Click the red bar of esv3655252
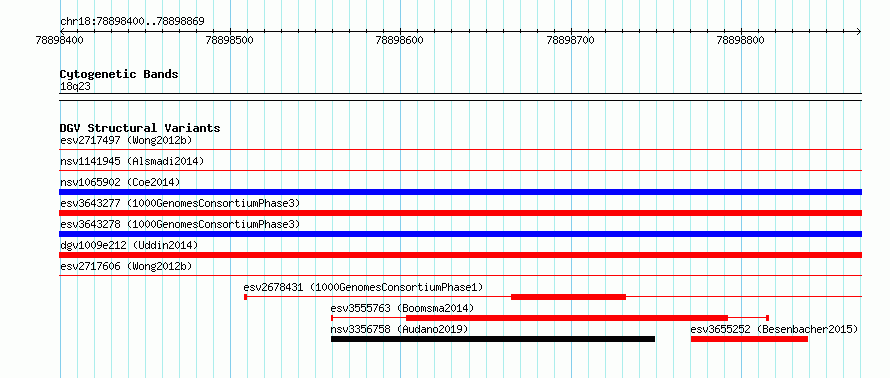Image resolution: width=890 pixels, height=378 pixels. point(749,339)
